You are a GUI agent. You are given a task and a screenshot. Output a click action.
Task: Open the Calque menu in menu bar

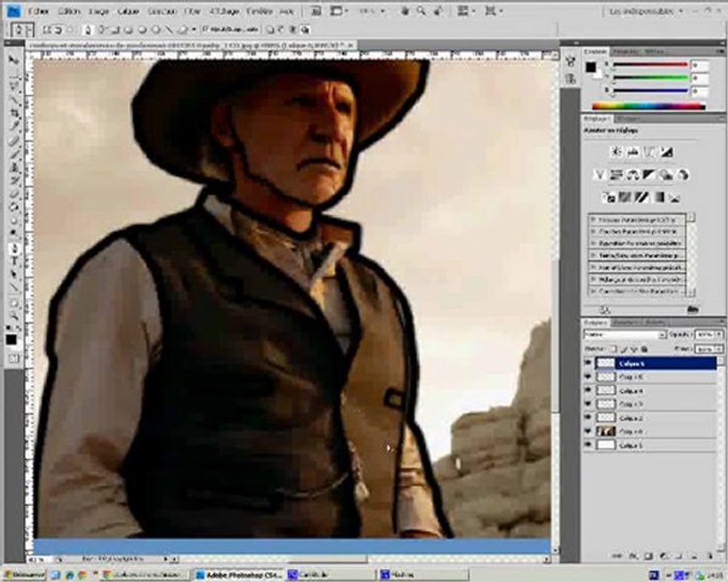pos(128,11)
